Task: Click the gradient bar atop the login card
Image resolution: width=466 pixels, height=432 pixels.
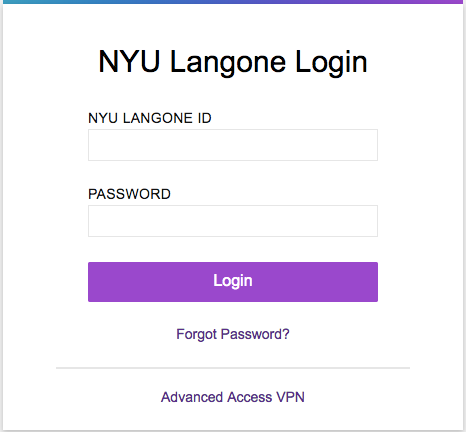Action: point(233,2)
